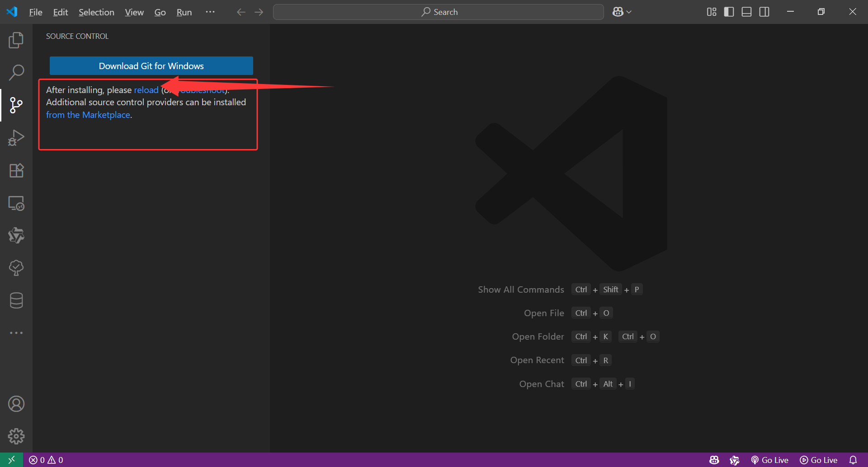Open Copilot chat icon in title bar
Screen dimensions: 868x467
click(x=618, y=12)
